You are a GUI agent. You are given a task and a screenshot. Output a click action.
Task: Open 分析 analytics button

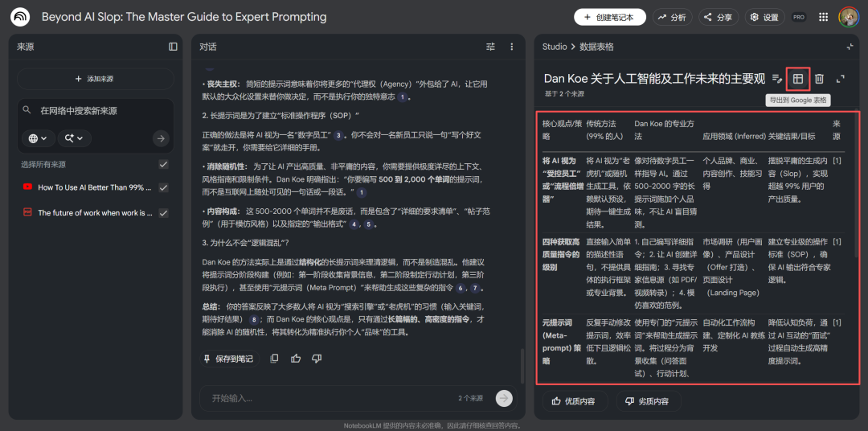coord(672,17)
